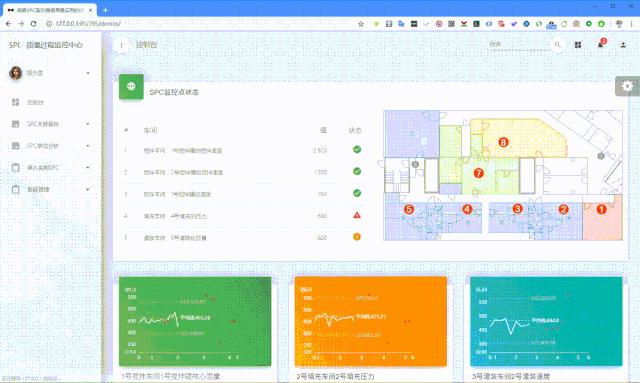Open the clipboard-icon item ending in SPC
Image resolution: width=640 pixels, height=383 pixels.
coord(51,167)
